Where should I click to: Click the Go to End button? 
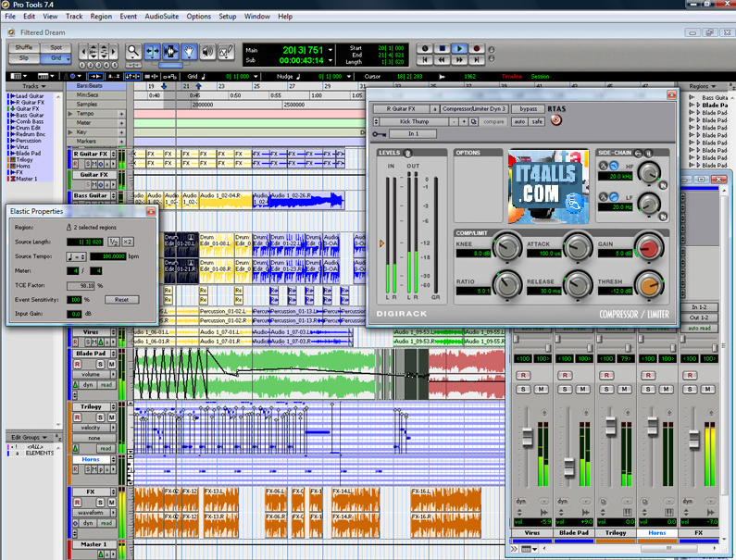[x=477, y=59]
